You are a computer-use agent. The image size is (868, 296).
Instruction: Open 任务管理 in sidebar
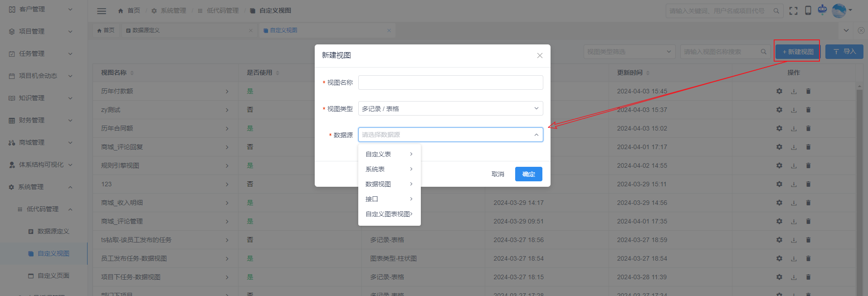[44, 53]
